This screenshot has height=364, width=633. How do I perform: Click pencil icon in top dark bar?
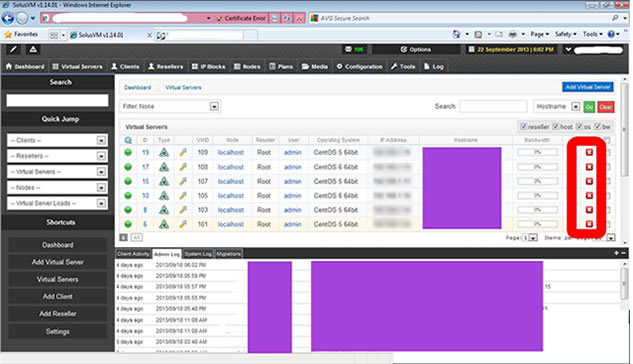tap(13, 49)
